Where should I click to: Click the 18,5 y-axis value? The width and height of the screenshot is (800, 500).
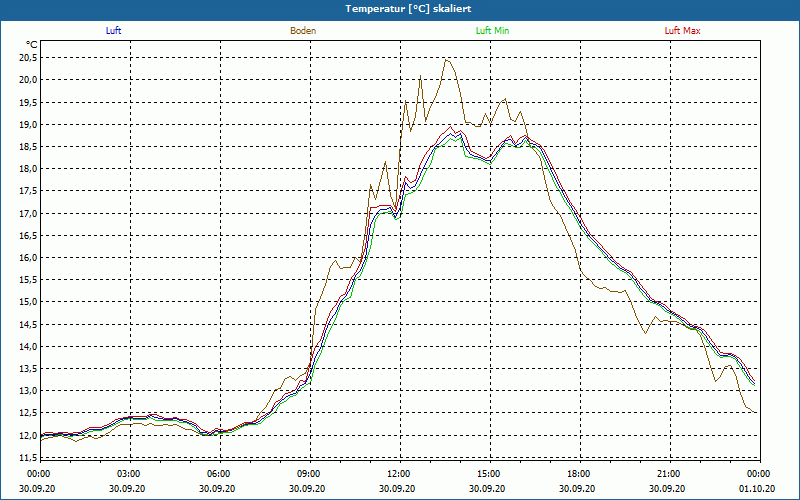28,146
